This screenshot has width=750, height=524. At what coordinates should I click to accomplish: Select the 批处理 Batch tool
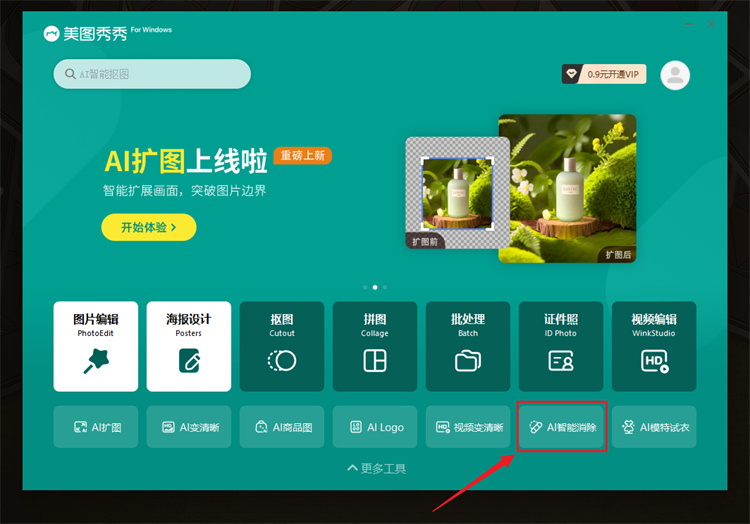point(468,346)
